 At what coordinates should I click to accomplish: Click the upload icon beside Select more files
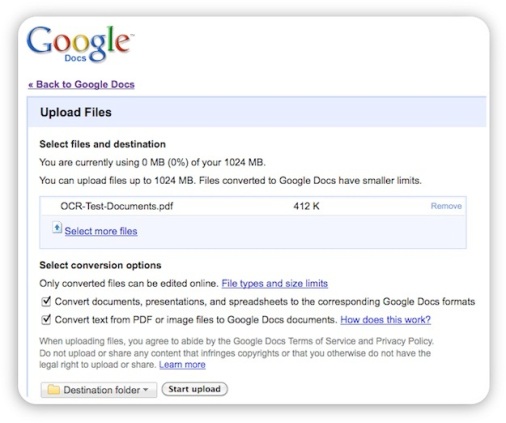(57, 228)
